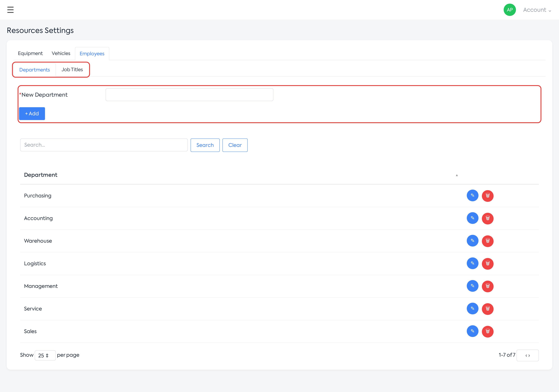This screenshot has height=392, width=559.
Task: Edit the Purchasing department
Action: [x=473, y=196]
